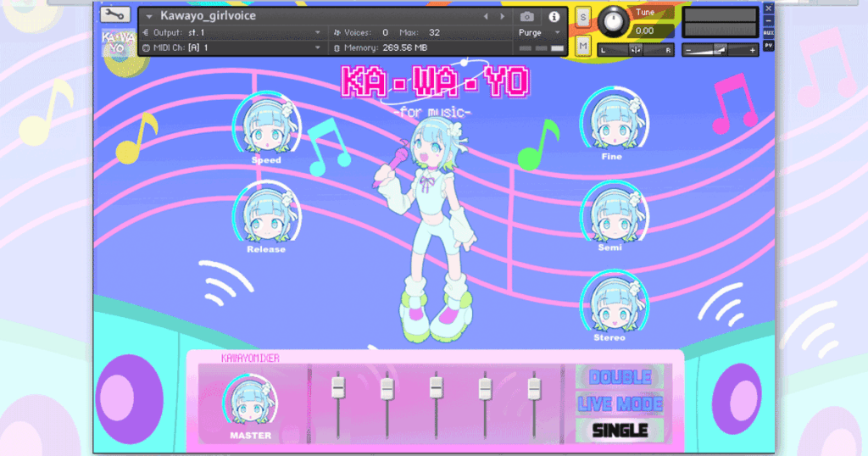
Task: Adjust the header volume slider
Action: click(x=720, y=50)
